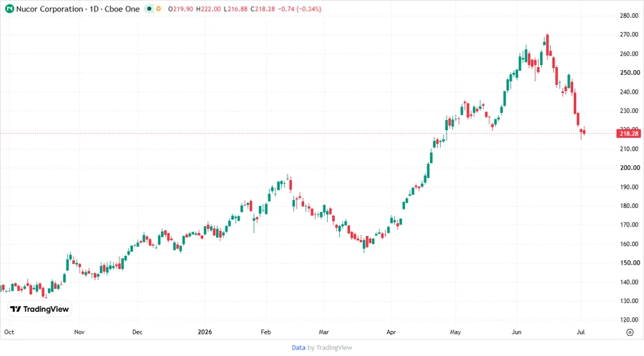The height and width of the screenshot is (356, 644).
Task: Click the May time axis label
Action: pyautogui.click(x=455, y=332)
